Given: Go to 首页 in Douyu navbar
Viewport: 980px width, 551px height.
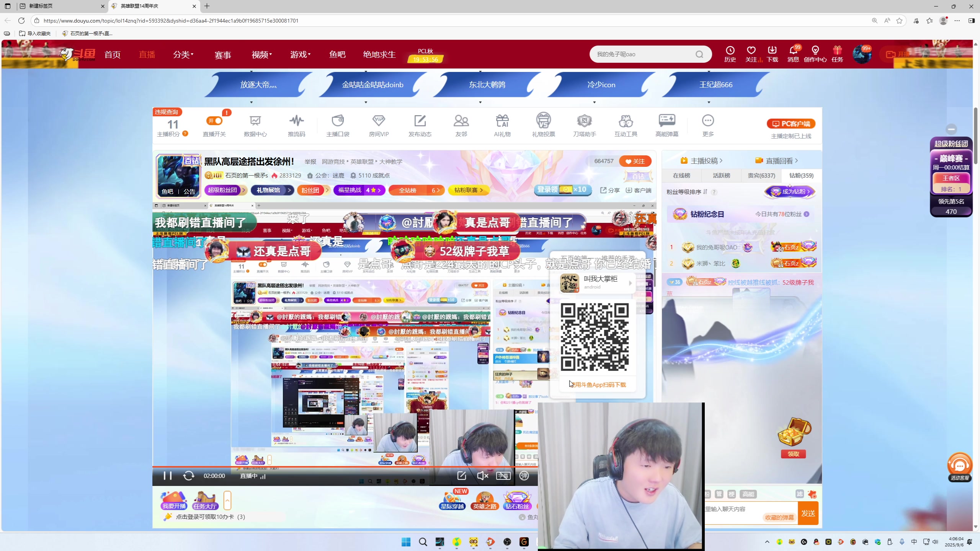Looking at the screenshot, I should (x=112, y=54).
